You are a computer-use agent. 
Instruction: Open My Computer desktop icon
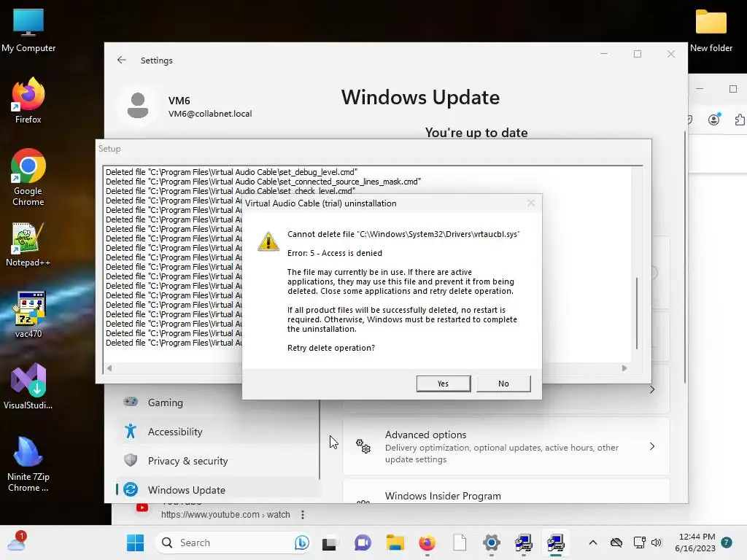click(28, 30)
